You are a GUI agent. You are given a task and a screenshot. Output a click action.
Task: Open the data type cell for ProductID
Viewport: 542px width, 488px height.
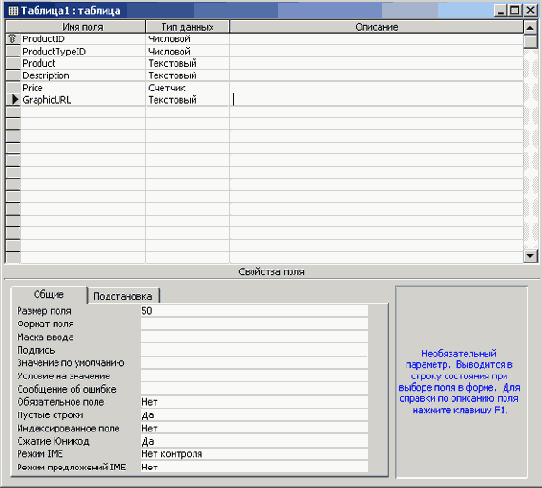click(x=187, y=39)
